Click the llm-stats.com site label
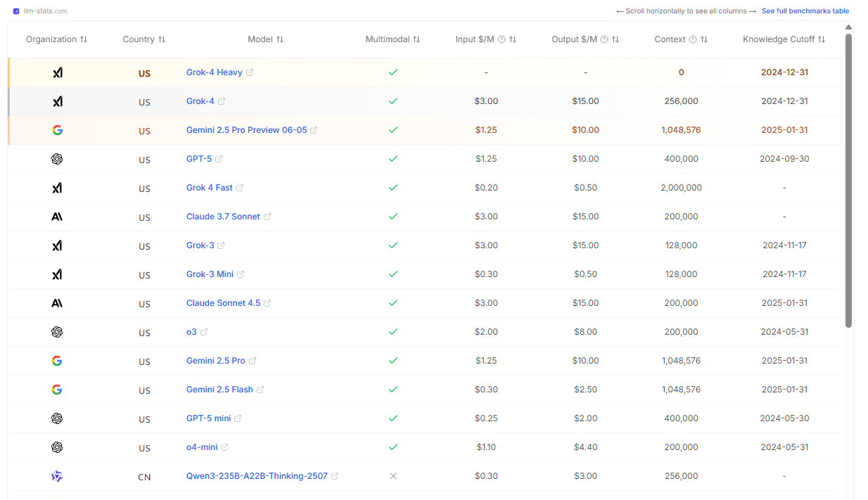The height and width of the screenshot is (500, 868). point(45,11)
